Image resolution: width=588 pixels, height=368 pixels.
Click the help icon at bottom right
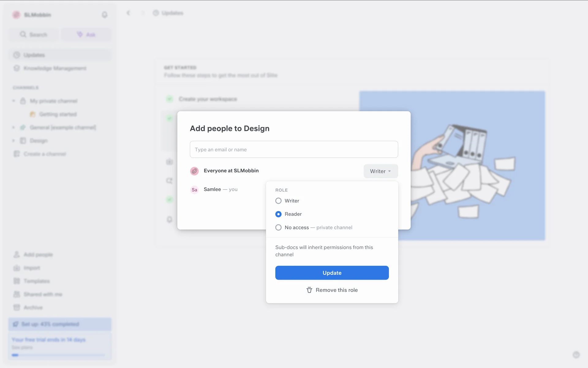tap(576, 355)
